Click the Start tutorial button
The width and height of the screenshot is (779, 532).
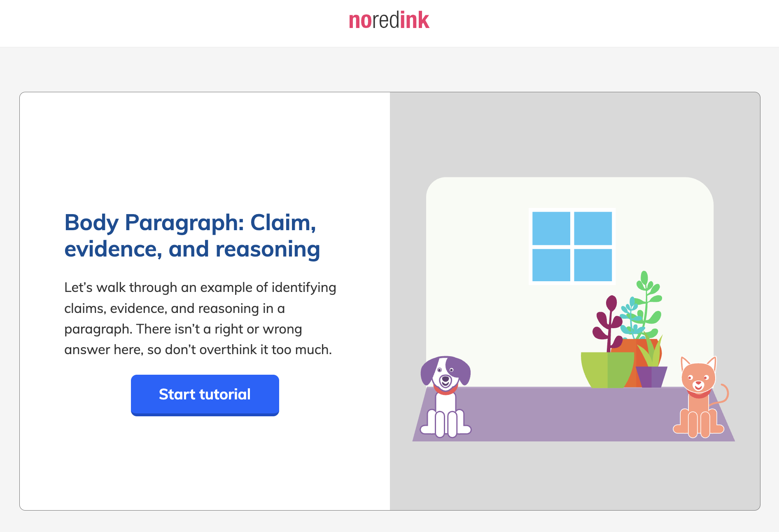click(x=205, y=395)
